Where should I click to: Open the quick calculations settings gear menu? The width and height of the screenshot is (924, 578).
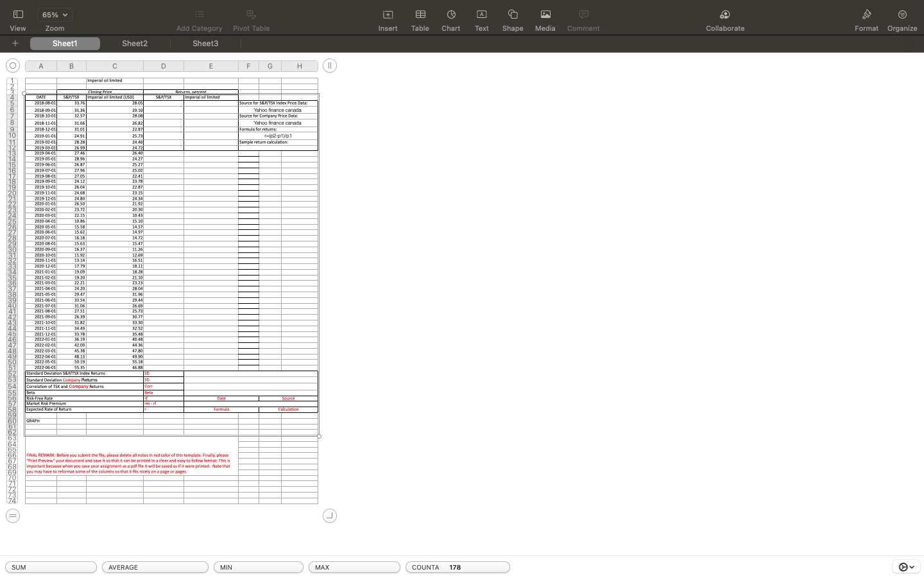[x=906, y=567]
